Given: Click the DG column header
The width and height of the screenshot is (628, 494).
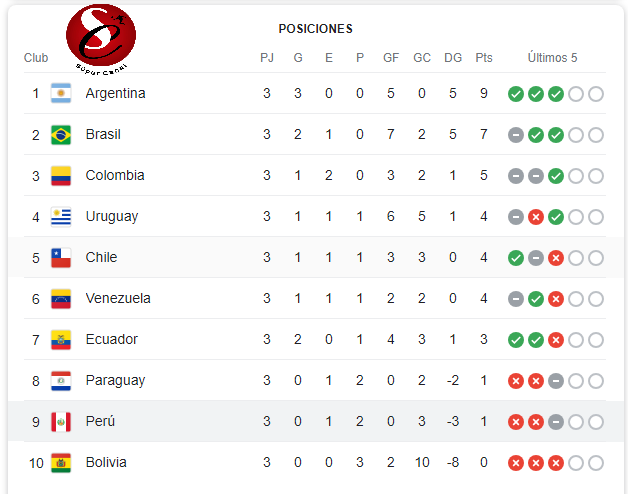Looking at the screenshot, I should [453, 58].
